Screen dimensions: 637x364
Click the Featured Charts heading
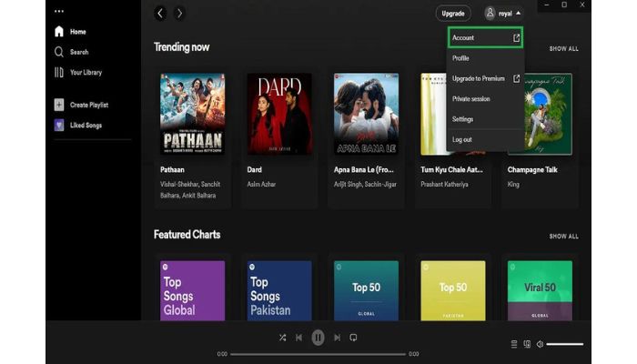click(187, 235)
